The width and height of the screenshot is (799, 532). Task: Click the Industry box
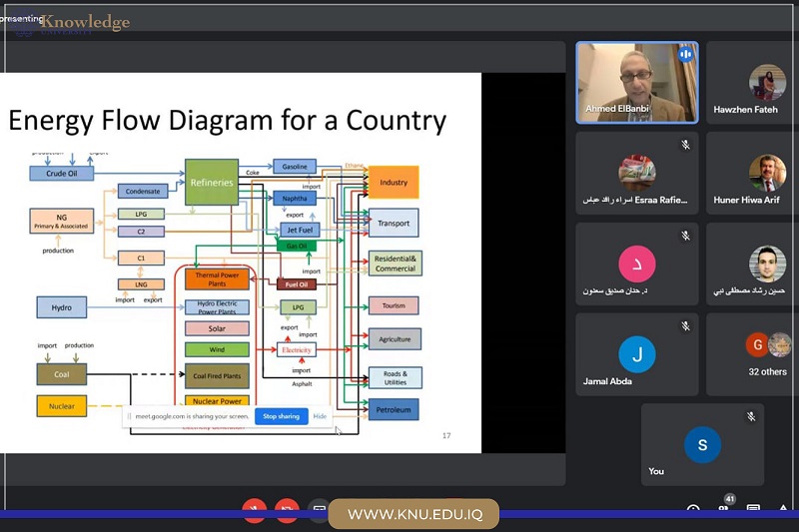point(394,183)
